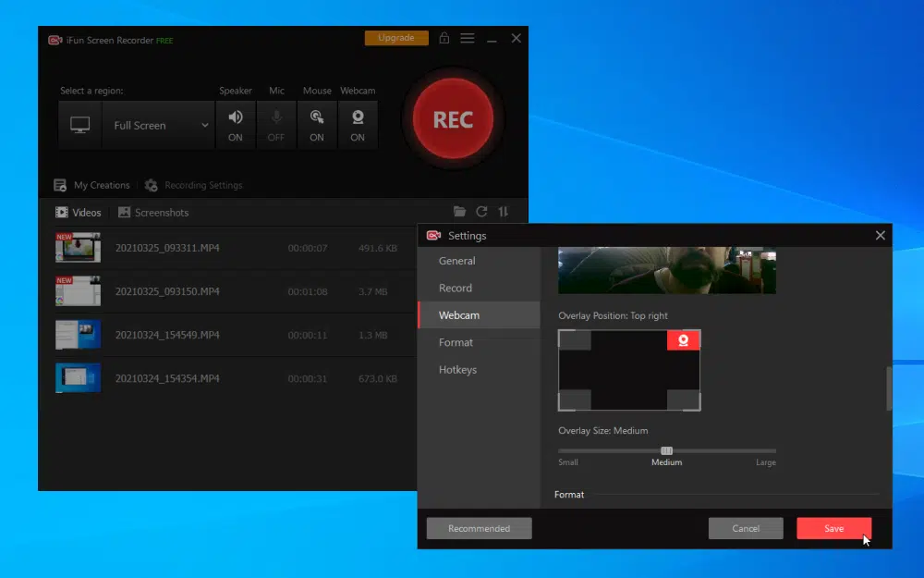Sort recordings with the sort arrows icon
This screenshot has height=578, width=924.
pyautogui.click(x=504, y=211)
